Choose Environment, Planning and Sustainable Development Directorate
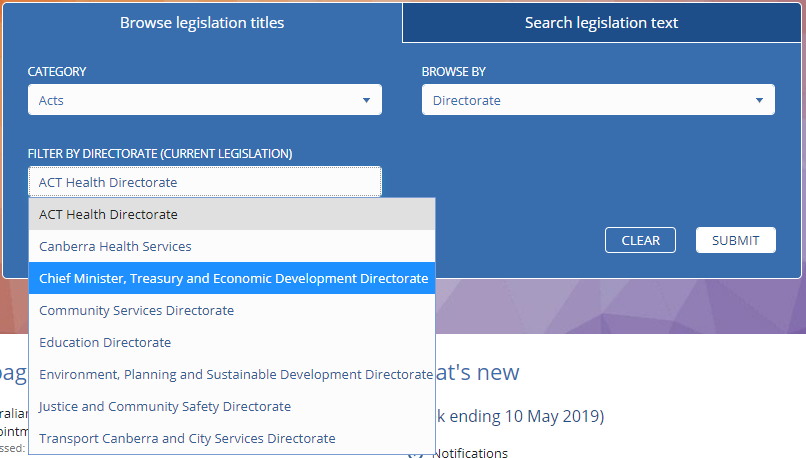The width and height of the screenshot is (806, 458). point(232,374)
